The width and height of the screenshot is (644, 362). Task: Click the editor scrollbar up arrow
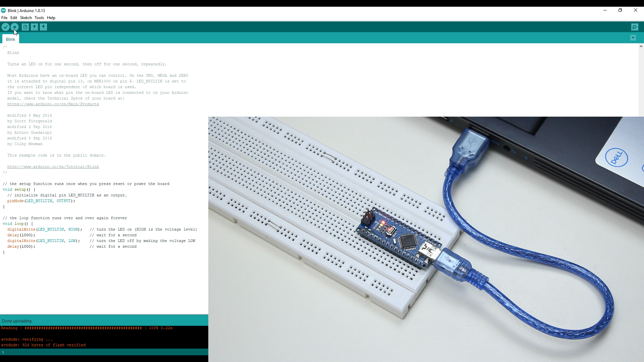coord(641,47)
